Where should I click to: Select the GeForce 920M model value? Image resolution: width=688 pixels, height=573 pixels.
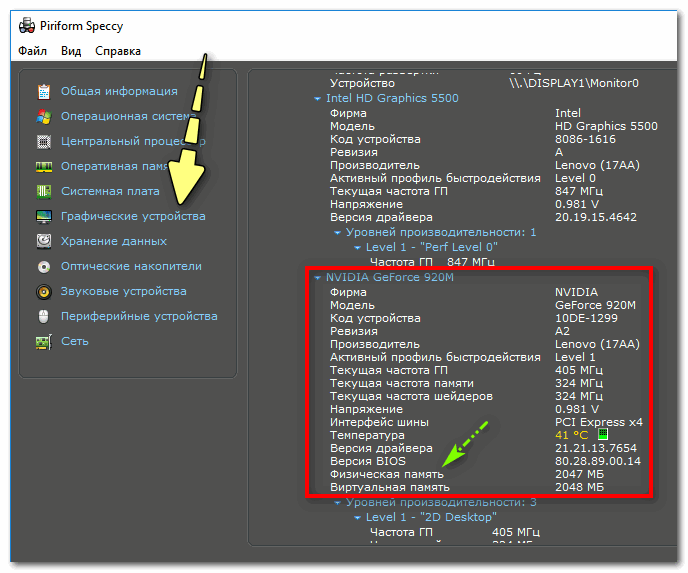[x=595, y=305]
